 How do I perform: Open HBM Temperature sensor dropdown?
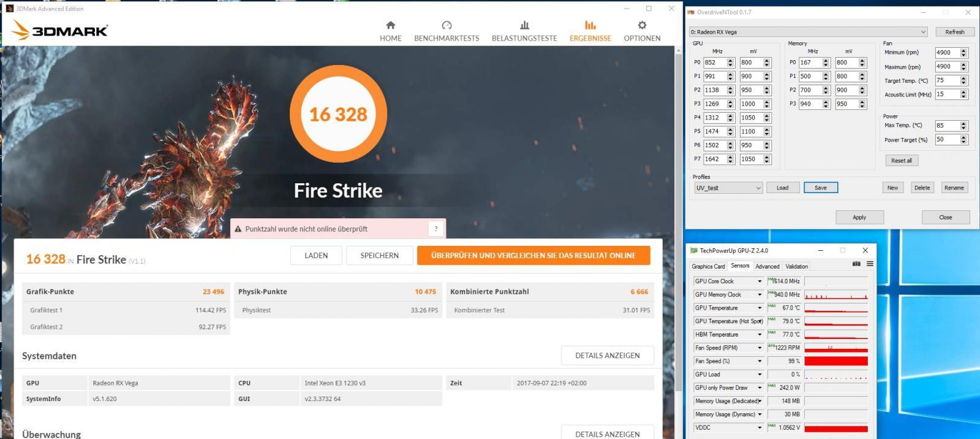click(759, 335)
